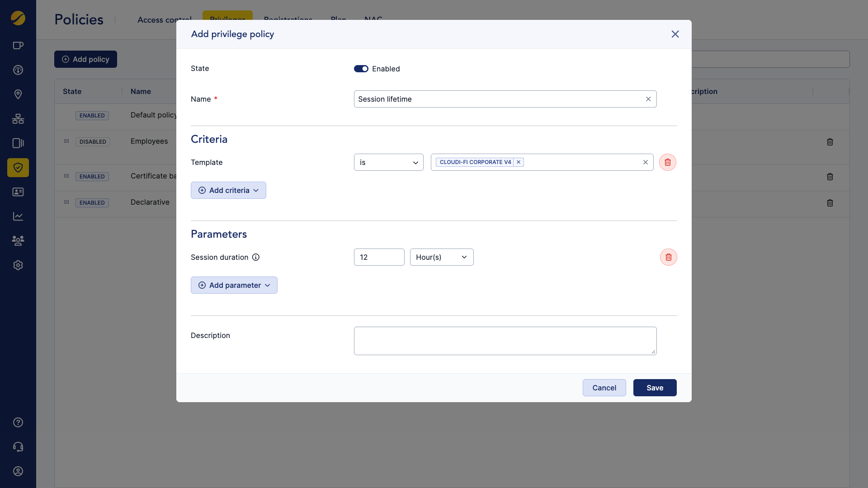Image resolution: width=868 pixels, height=488 pixels.
Task: Open the analytics chart sidebar icon
Action: tap(18, 216)
